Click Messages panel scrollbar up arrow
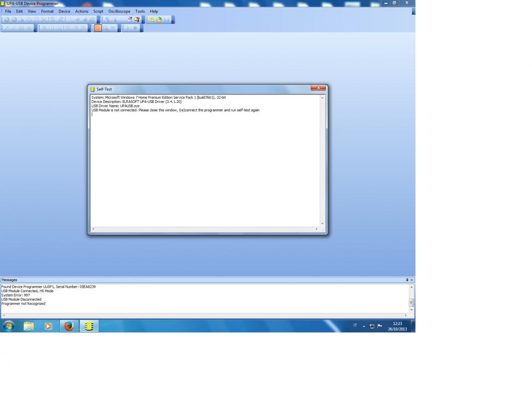532x399 pixels. click(x=411, y=287)
